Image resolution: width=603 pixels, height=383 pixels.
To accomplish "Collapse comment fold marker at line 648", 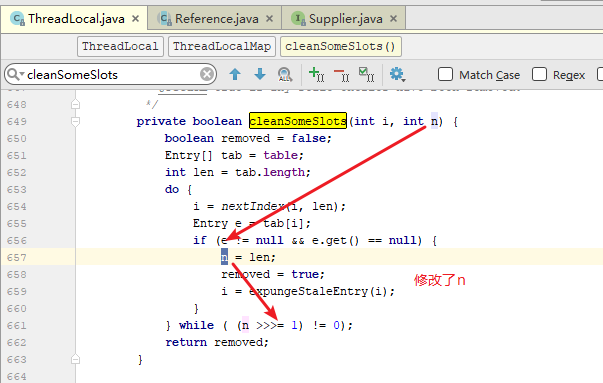I will pos(75,104).
